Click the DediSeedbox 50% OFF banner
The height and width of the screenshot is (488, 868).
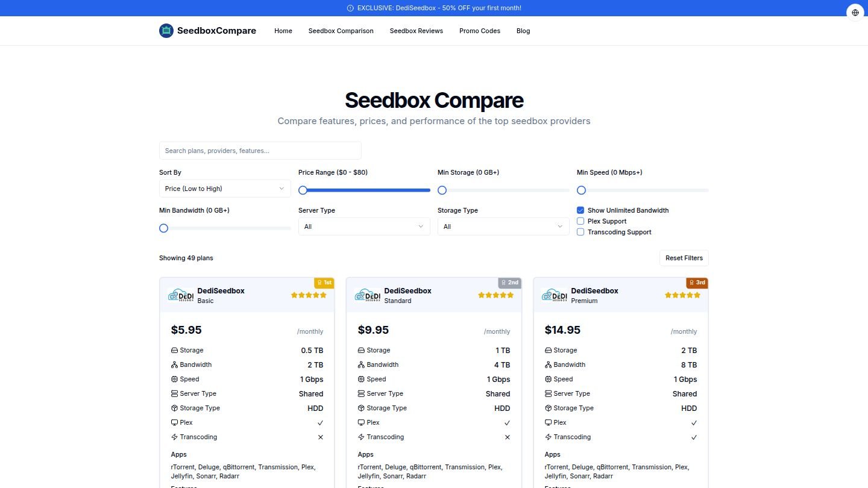point(434,8)
